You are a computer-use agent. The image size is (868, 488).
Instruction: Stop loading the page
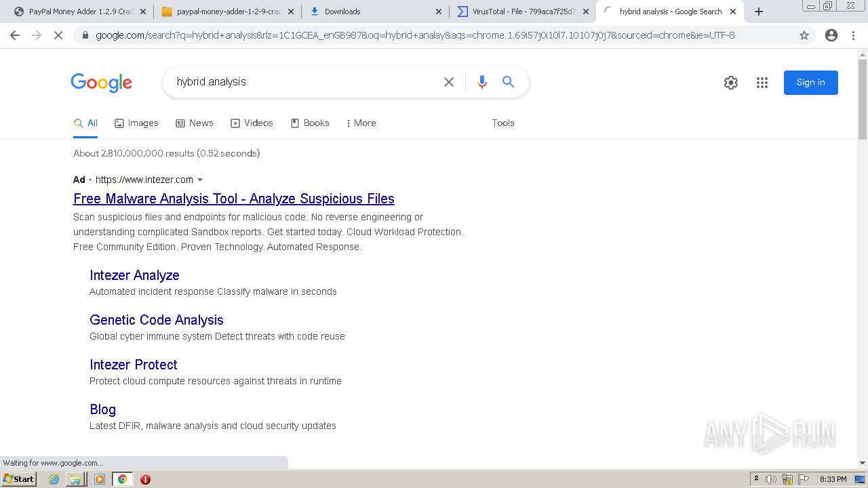58,35
